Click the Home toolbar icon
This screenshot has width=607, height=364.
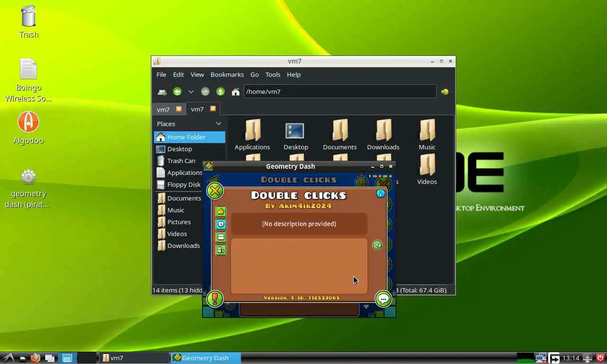(235, 91)
